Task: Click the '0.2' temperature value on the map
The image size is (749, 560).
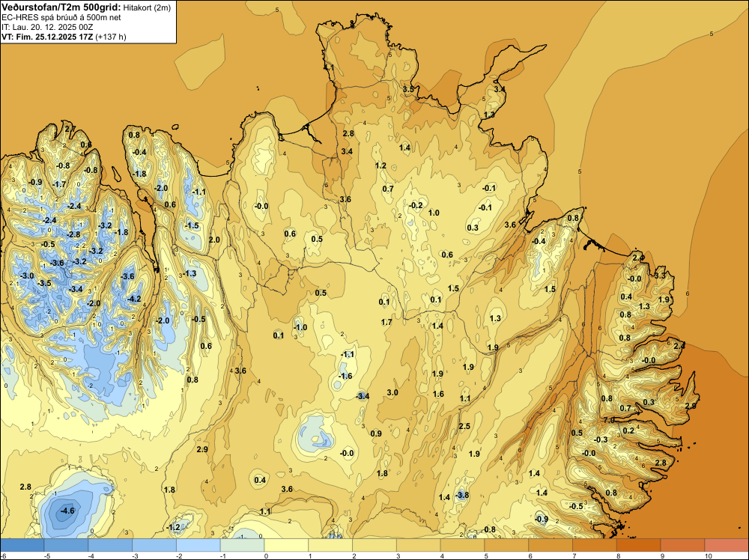Action: click(628, 431)
